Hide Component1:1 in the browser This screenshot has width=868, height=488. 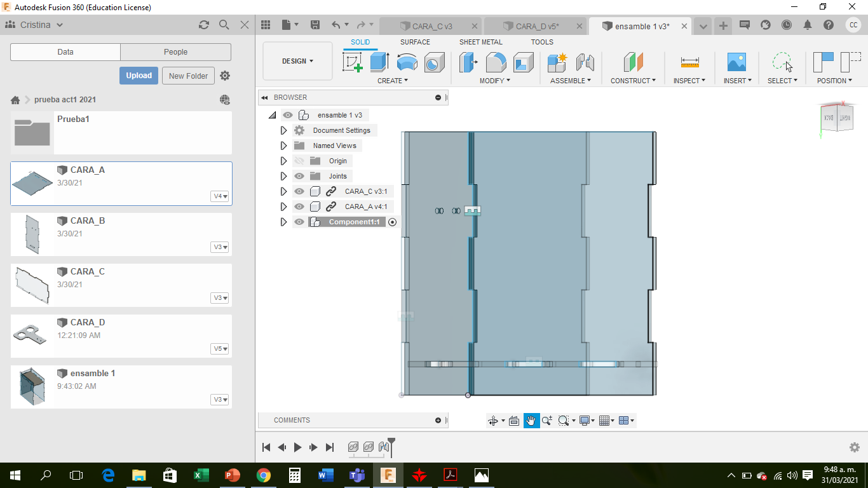click(x=299, y=222)
